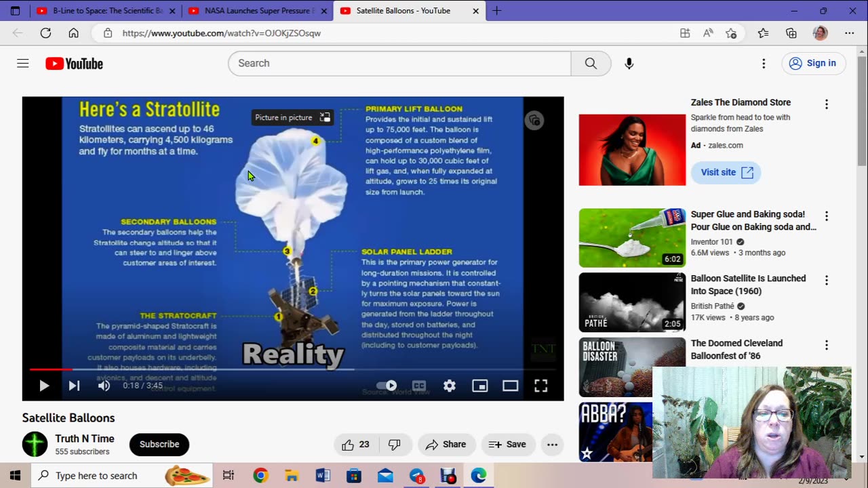868x488 pixels.
Task: Open The Doomed Cleveland Balloonfest of '86 title
Action: point(736,349)
